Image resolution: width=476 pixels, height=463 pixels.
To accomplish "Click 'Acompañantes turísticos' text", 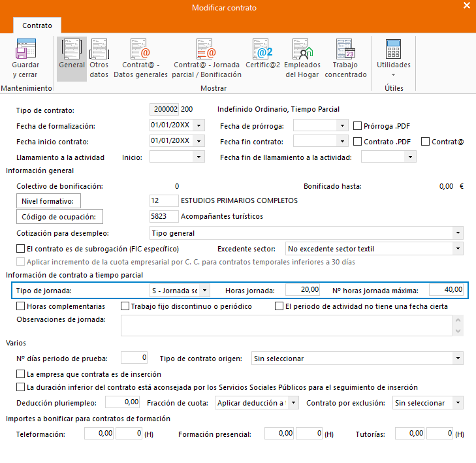I will (222, 216).
